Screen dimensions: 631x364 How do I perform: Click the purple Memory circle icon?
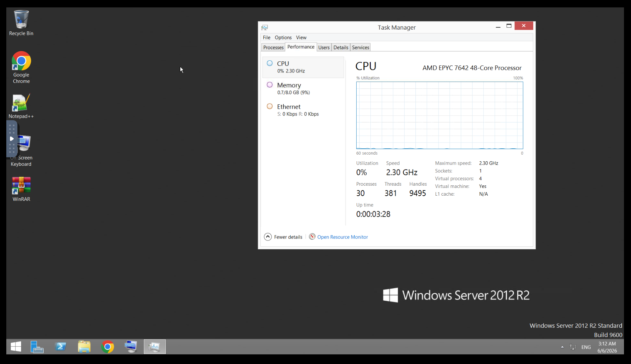(270, 85)
